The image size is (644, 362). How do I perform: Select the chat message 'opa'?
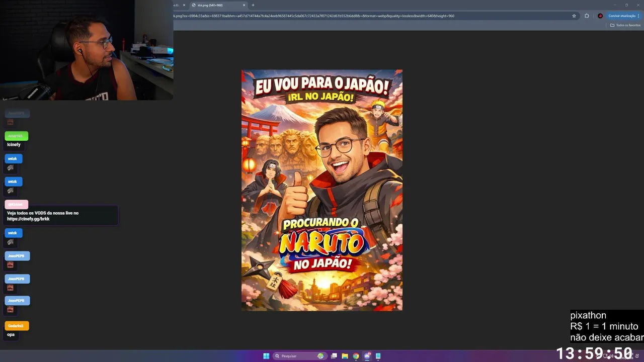coord(11,334)
